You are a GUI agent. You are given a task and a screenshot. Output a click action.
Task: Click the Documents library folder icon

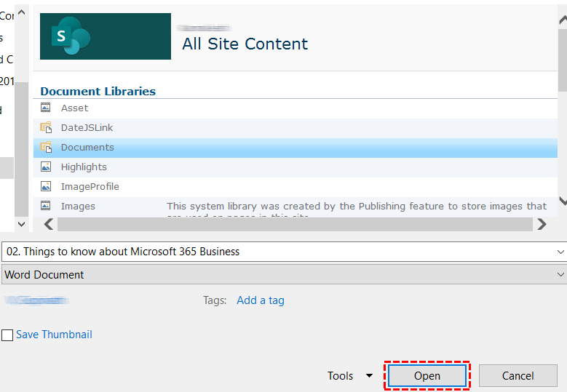[46, 147]
